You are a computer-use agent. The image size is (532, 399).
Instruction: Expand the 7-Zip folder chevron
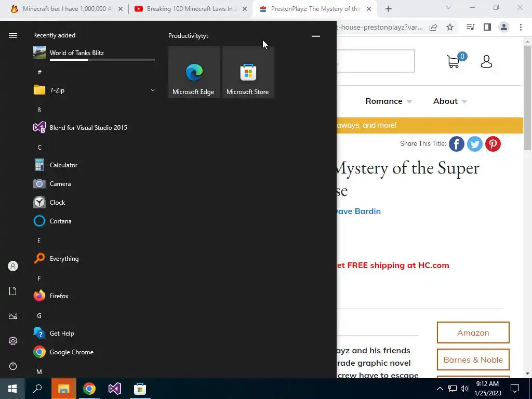tap(153, 90)
